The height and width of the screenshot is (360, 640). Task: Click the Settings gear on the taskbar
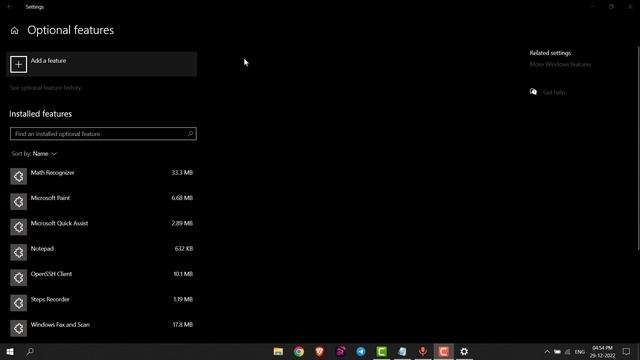[464, 351]
